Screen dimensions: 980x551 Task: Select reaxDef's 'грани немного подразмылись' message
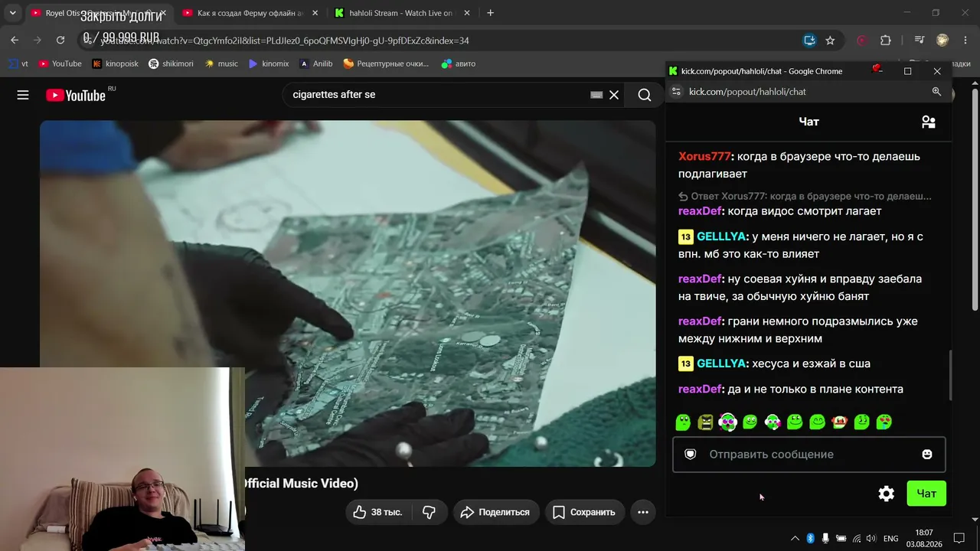pyautogui.click(x=798, y=330)
